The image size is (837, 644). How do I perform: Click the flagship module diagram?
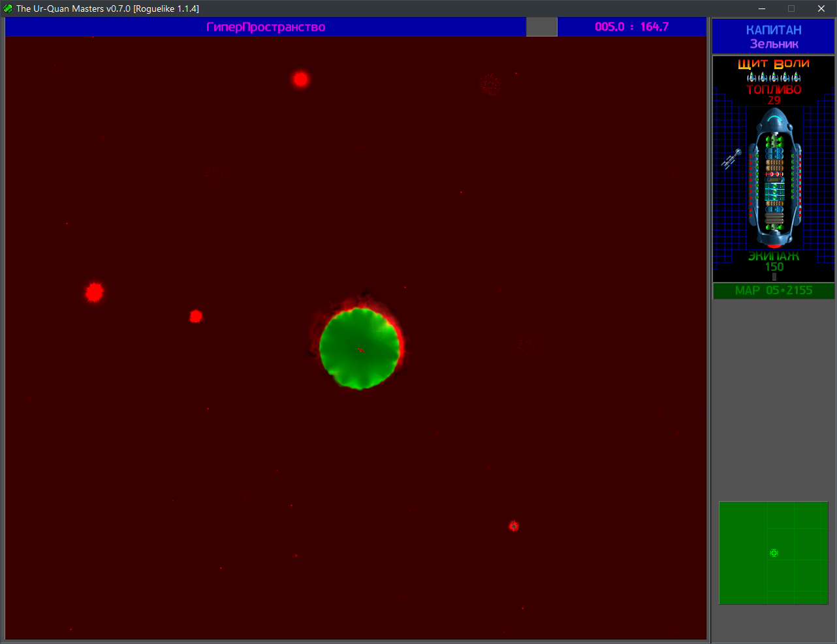tap(774, 177)
